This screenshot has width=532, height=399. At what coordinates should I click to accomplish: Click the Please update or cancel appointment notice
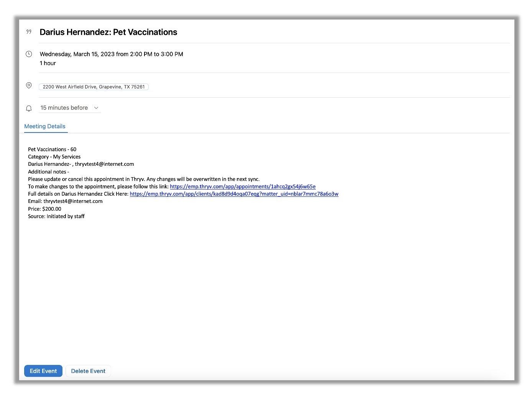point(144,179)
